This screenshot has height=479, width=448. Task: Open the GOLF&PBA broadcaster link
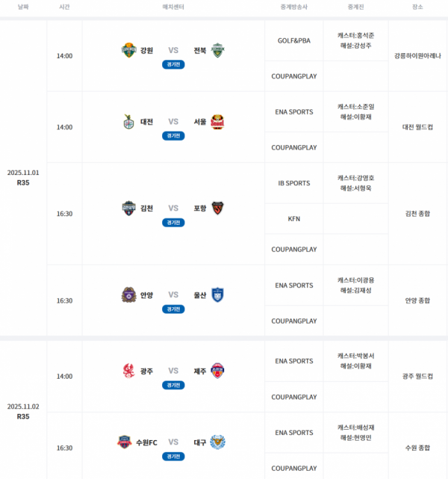tap(293, 40)
